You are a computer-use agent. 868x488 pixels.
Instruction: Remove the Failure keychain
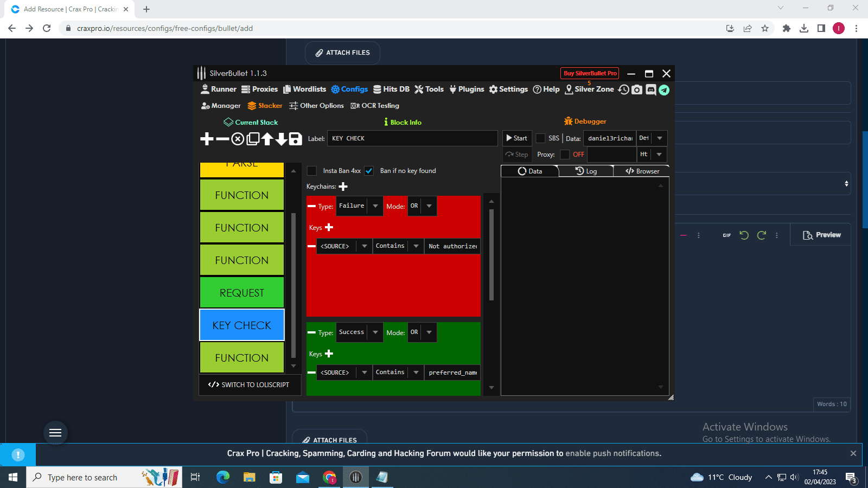(311, 206)
